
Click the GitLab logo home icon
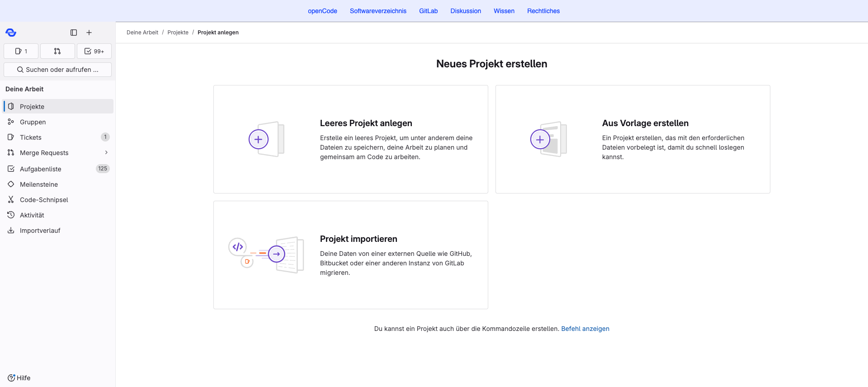pos(11,33)
